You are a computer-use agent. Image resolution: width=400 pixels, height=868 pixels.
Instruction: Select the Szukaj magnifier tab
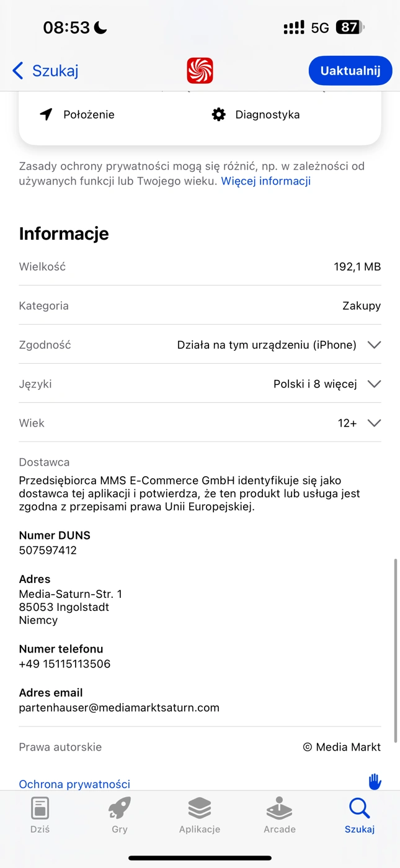360,815
